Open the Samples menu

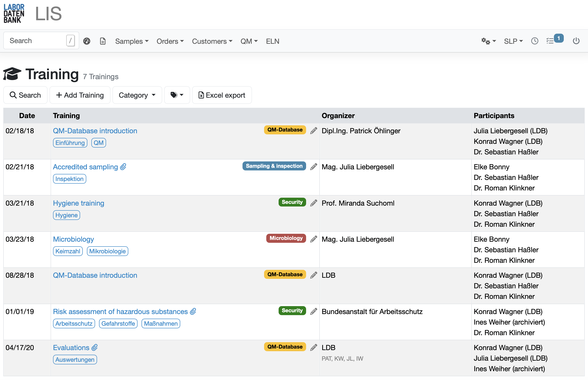pos(132,41)
